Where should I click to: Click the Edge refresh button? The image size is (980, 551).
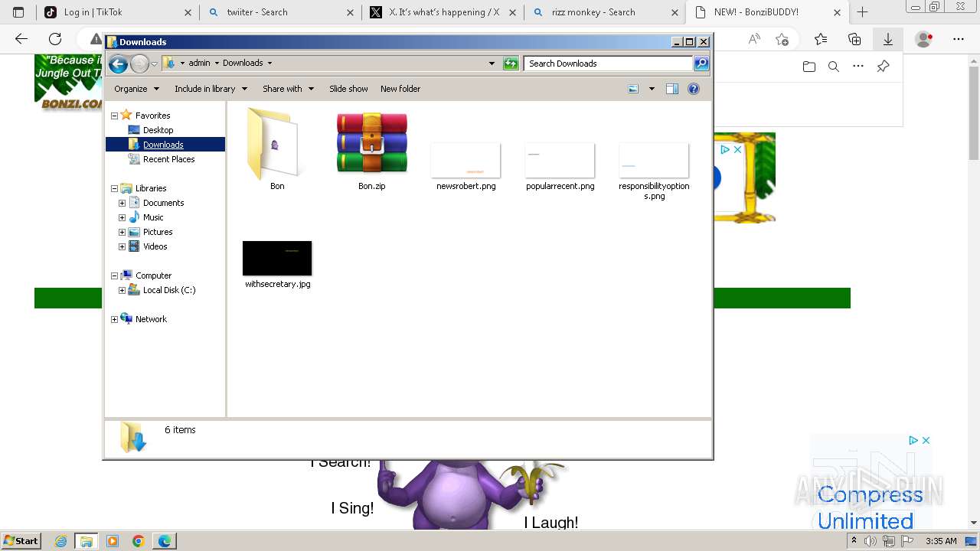55,39
